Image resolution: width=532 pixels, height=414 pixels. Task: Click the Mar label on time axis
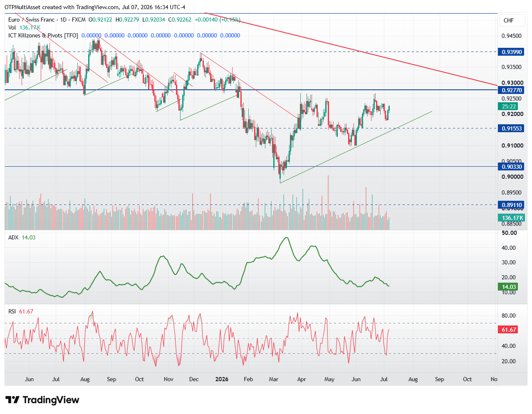click(274, 379)
